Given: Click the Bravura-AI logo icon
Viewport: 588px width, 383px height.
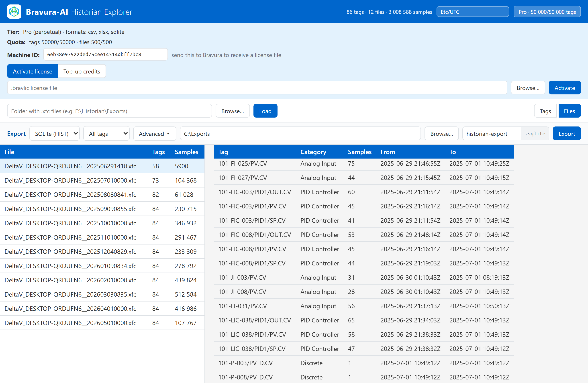Looking at the screenshot, I should tap(14, 12).
